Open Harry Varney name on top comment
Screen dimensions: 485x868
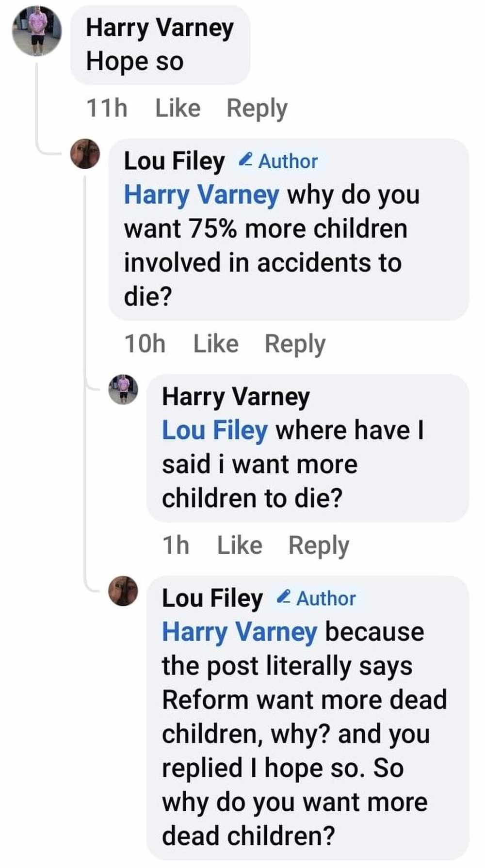click(x=160, y=28)
